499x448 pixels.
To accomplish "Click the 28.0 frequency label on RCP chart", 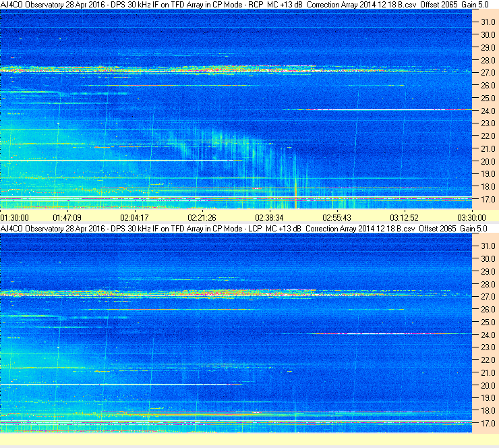I will 488,60.
